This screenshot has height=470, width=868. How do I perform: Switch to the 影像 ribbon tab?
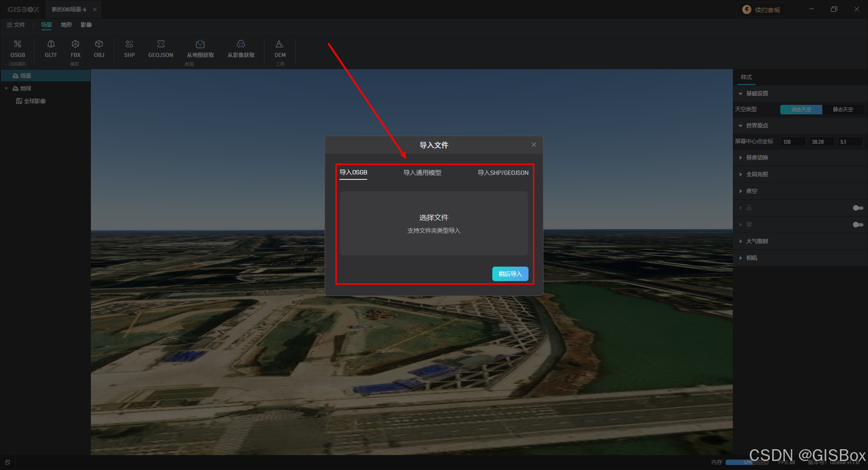click(86, 25)
